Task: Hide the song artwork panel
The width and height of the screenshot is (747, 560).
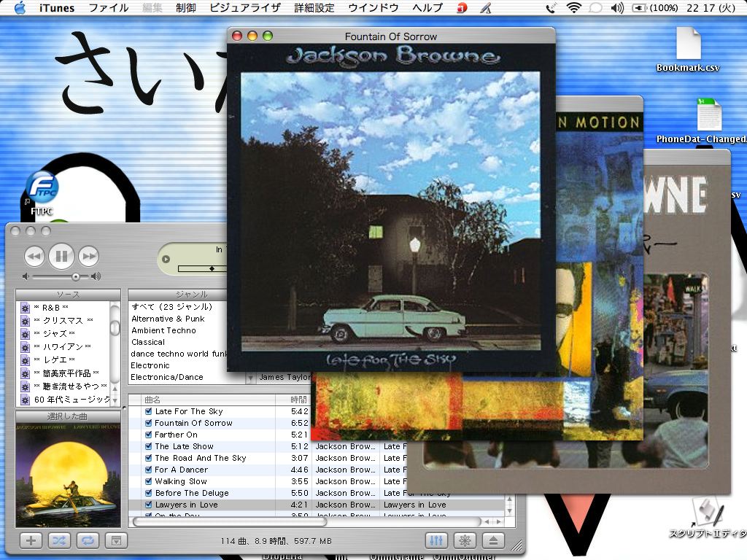Action: [x=115, y=540]
